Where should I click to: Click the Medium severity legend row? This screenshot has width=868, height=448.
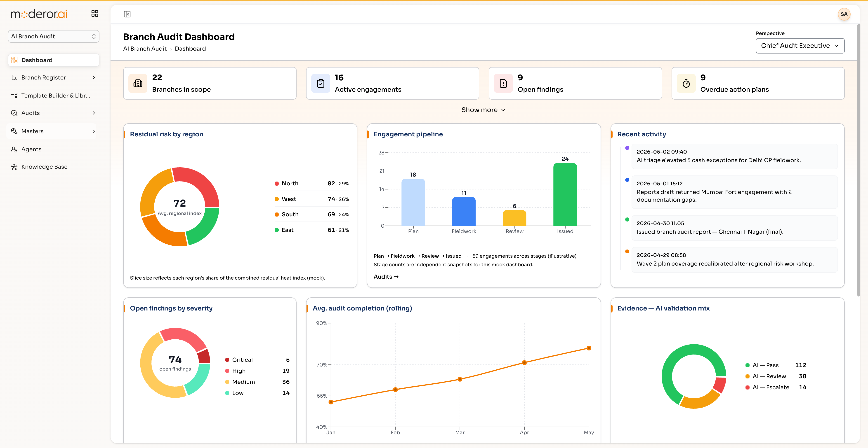(257, 382)
